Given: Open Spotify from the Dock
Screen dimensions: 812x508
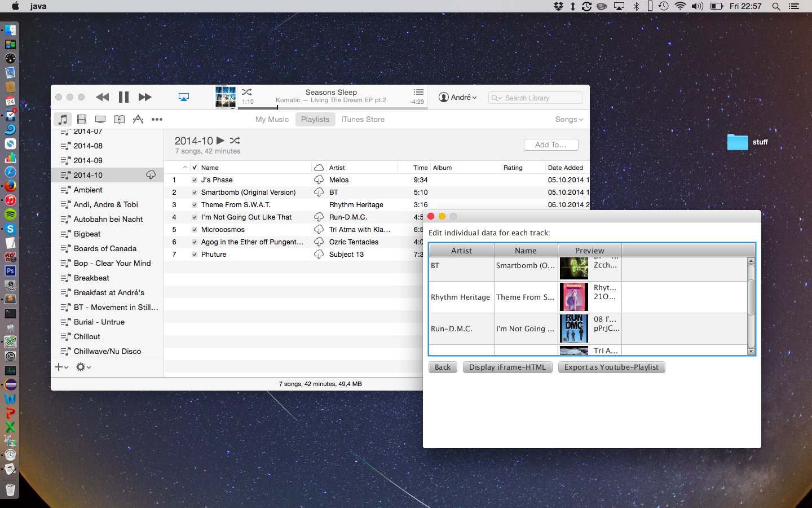Looking at the screenshot, I should point(10,214).
